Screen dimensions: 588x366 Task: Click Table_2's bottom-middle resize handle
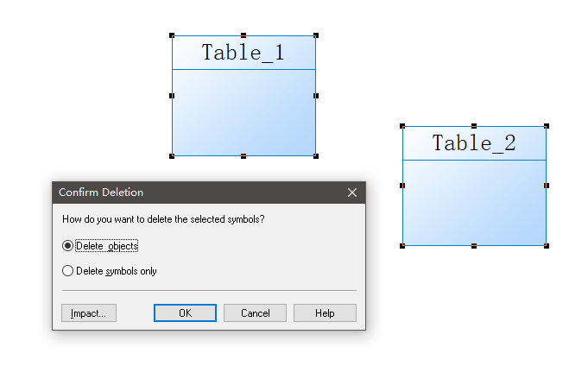[x=474, y=246]
